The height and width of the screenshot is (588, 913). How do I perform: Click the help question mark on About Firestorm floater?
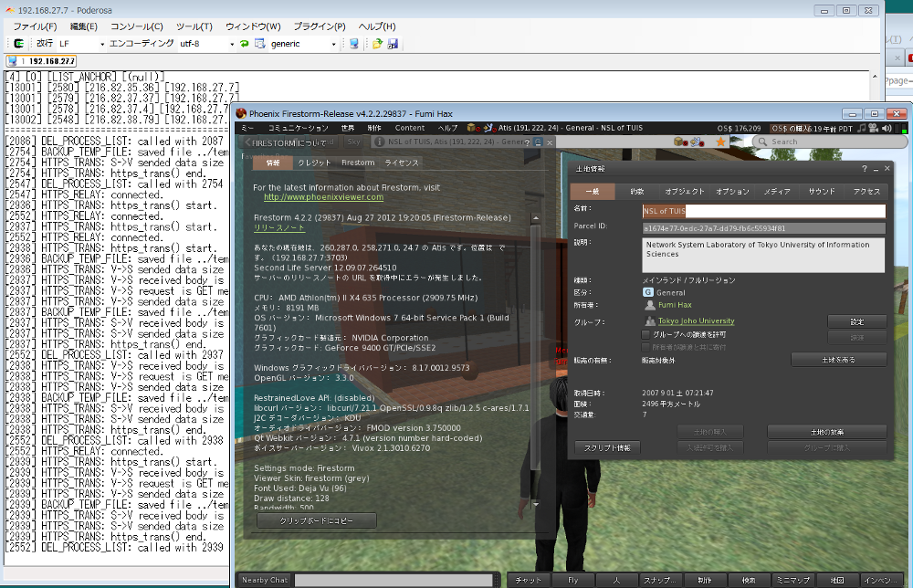[527, 142]
